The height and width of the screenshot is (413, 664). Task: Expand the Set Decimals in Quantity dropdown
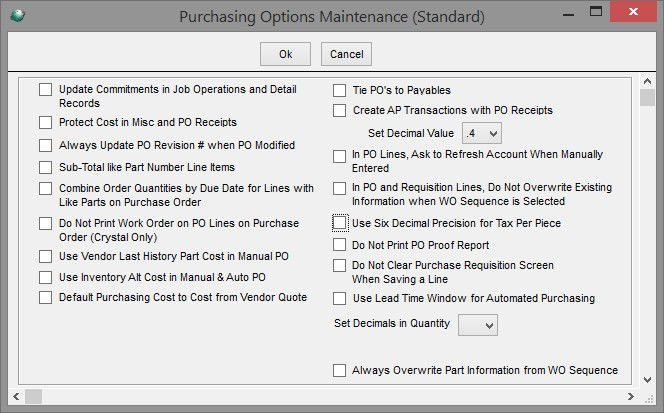pos(478,325)
